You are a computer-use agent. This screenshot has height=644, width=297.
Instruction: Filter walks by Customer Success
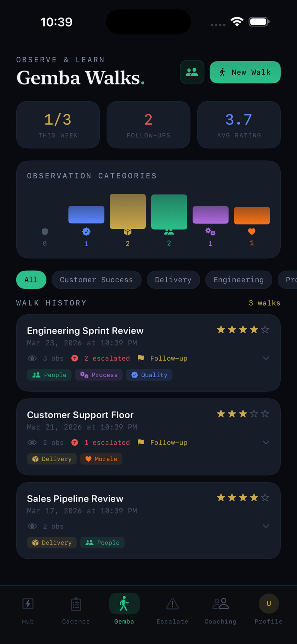96,280
